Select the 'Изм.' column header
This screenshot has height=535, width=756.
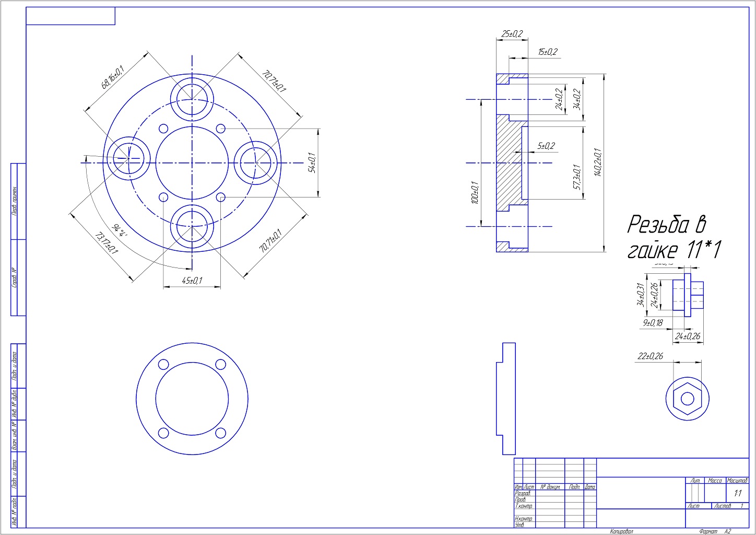(518, 487)
